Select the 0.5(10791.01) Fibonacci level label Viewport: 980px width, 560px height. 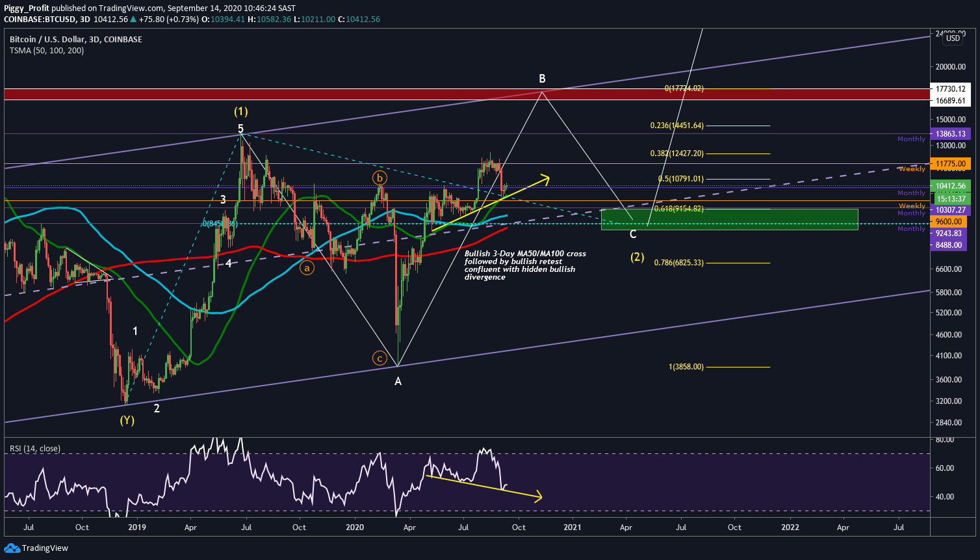[x=681, y=179]
